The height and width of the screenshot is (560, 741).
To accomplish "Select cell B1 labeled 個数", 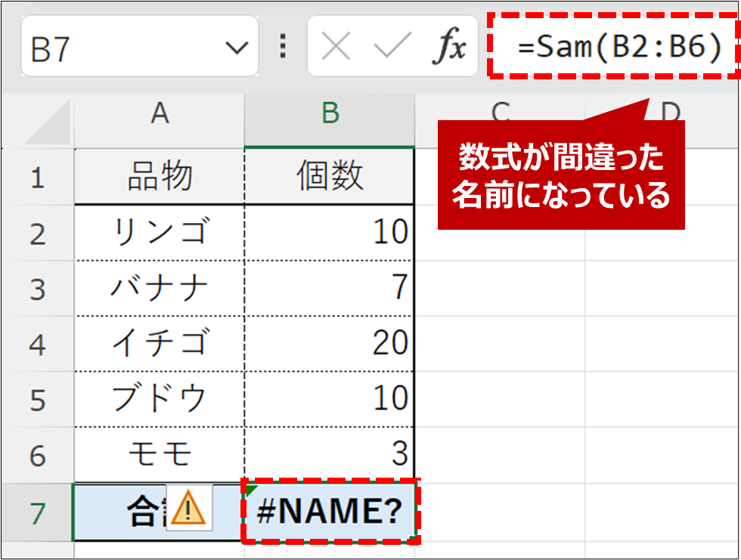I will click(330, 178).
